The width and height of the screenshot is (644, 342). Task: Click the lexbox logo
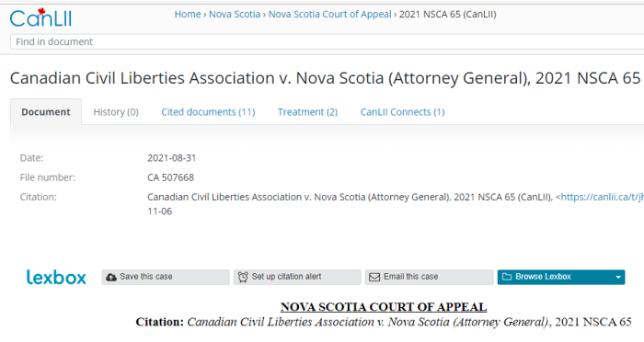coord(56,277)
